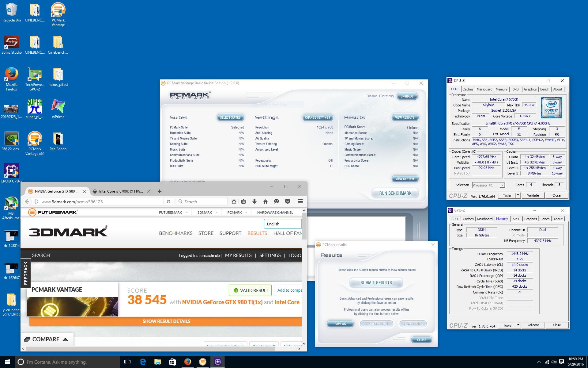Open Windows Store from taskbar
This screenshot has width=588, height=368.
pyautogui.click(x=172, y=362)
